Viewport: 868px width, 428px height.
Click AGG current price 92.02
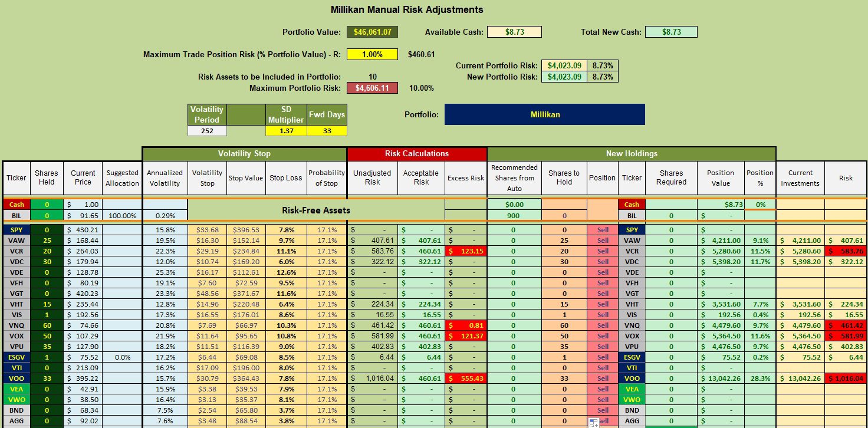(x=83, y=420)
